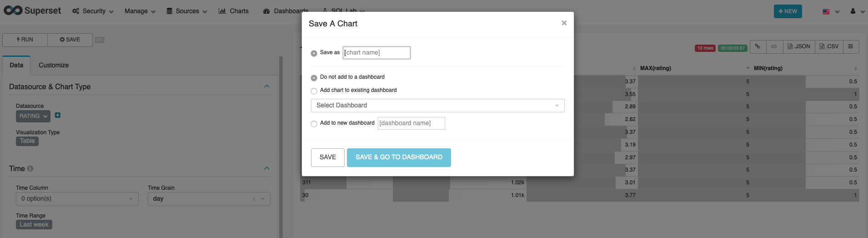Click the keyboard shortcuts icon
Viewport: 868px width, 238px height.
coord(100,40)
